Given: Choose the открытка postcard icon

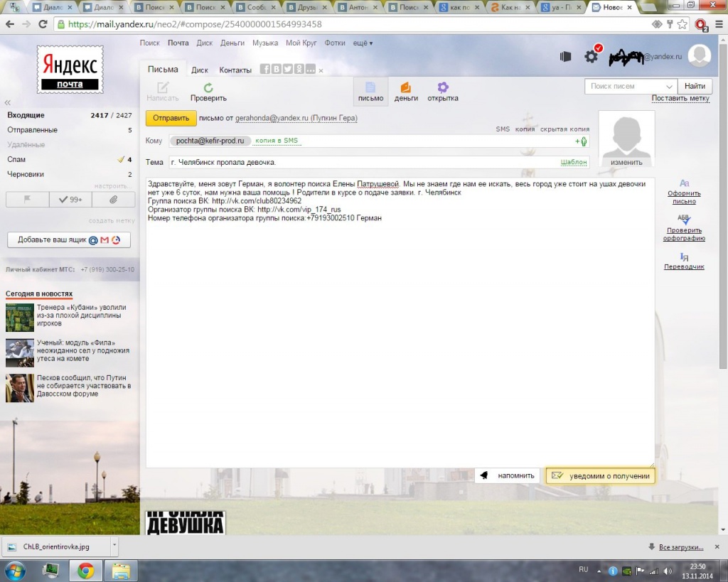Looking at the screenshot, I should [x=442, y=88].
